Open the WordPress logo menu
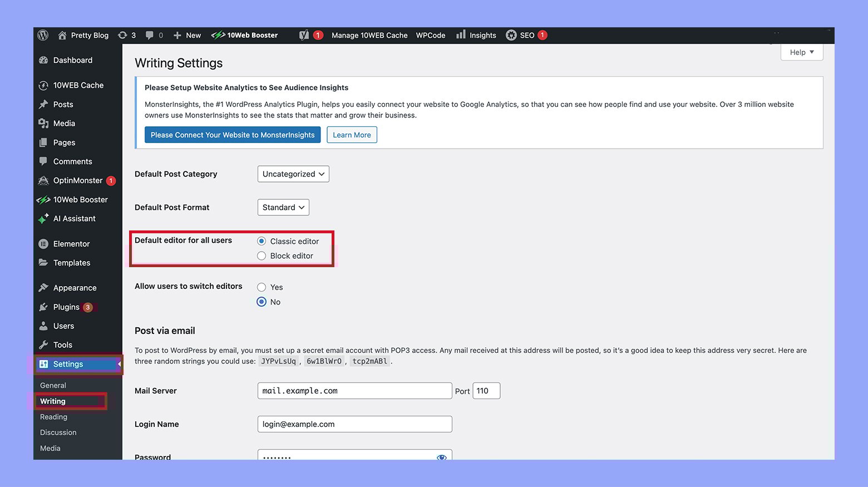Viewport: 868px width, 487px height. click(x=43, y=35)
